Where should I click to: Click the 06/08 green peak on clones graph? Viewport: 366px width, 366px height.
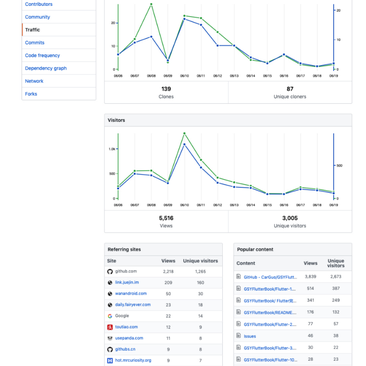coord(151,4)
